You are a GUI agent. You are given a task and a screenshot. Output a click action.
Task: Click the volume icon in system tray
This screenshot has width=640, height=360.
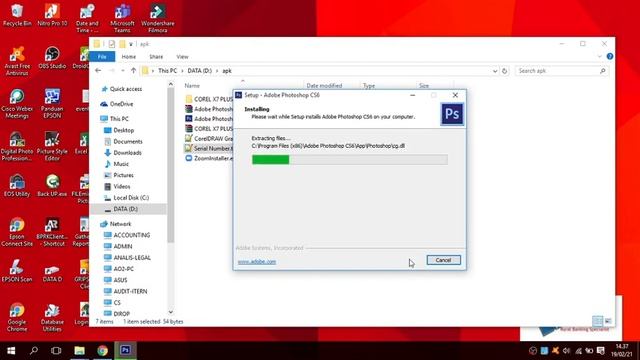click(x=566, y=351)
